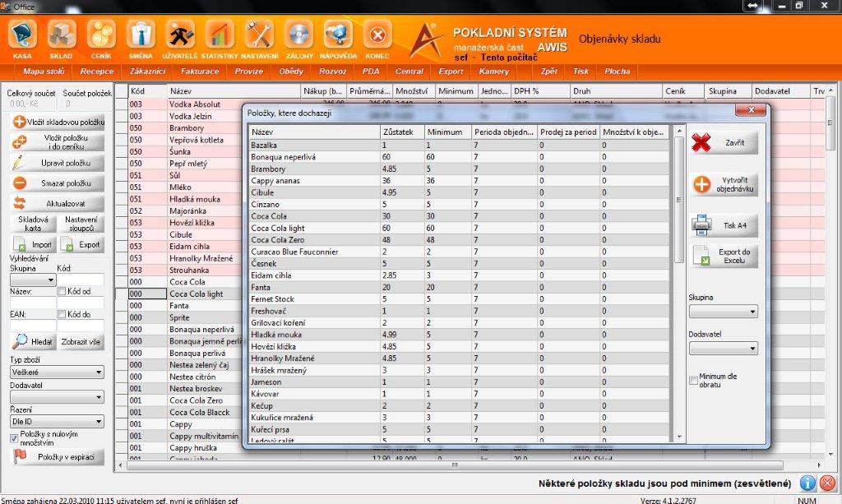Click Aktualizovat refresh button
Viewport: 842px width, 504px height.
[x=58, y=203]
